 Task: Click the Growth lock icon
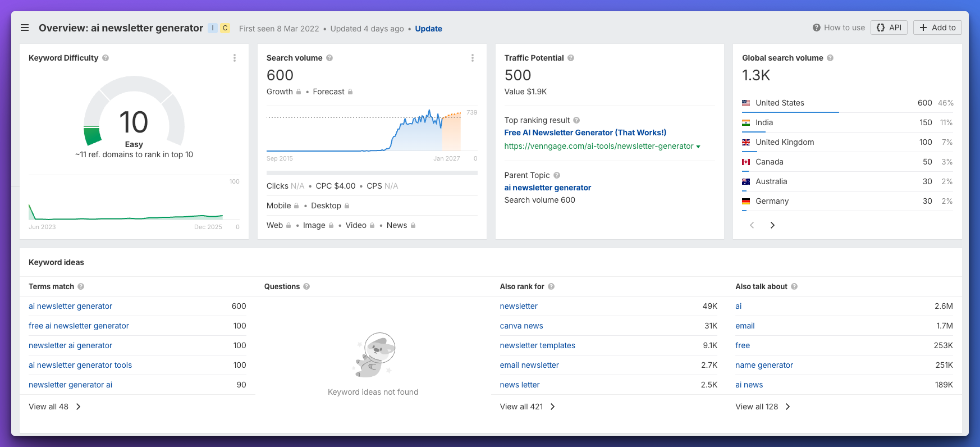click(x=299, y=92)
